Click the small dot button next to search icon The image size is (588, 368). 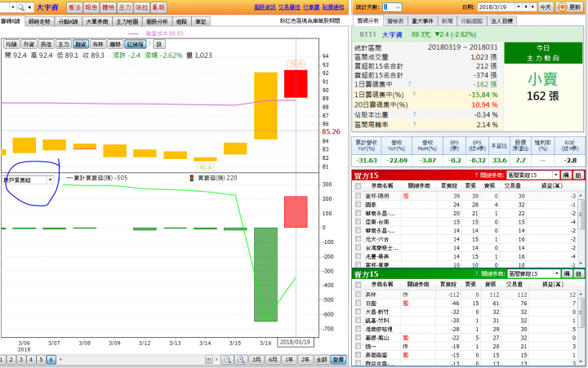click(29, 7)
